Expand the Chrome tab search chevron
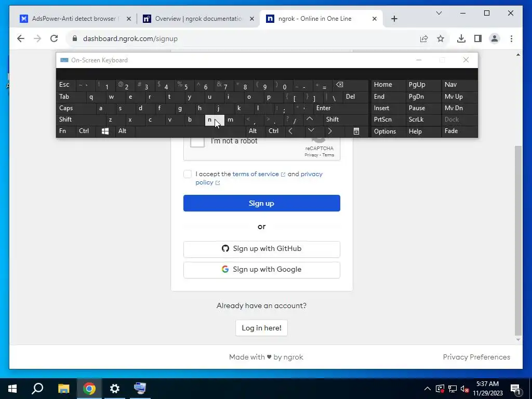The width and height of the screenshot is (532, 399). point(438,13)
